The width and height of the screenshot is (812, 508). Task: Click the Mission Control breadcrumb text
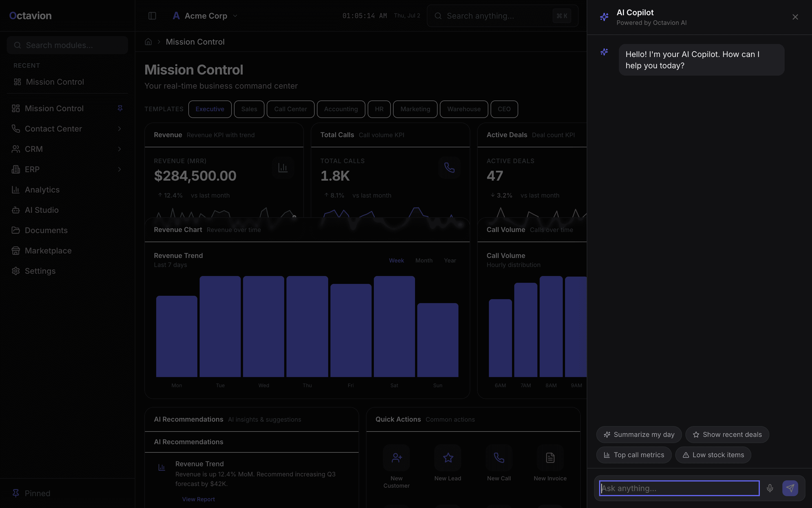coord(195,42)
